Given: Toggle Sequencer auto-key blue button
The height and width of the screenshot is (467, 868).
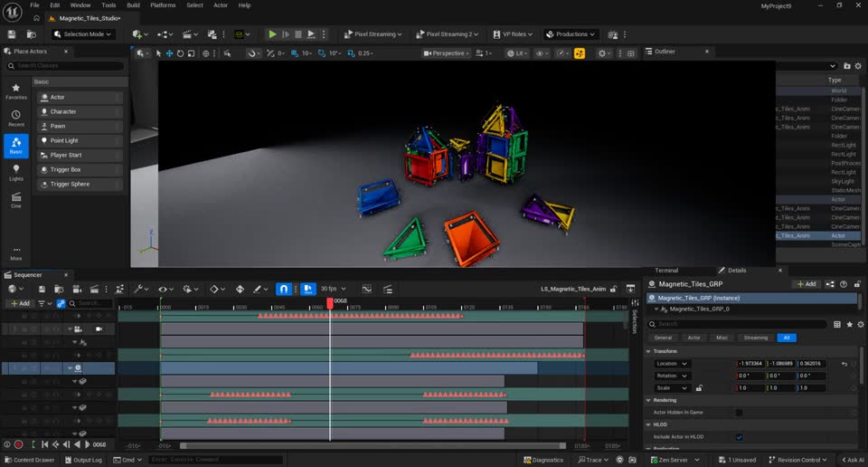Looking at the screenshot, I should [x=308, y=290].
